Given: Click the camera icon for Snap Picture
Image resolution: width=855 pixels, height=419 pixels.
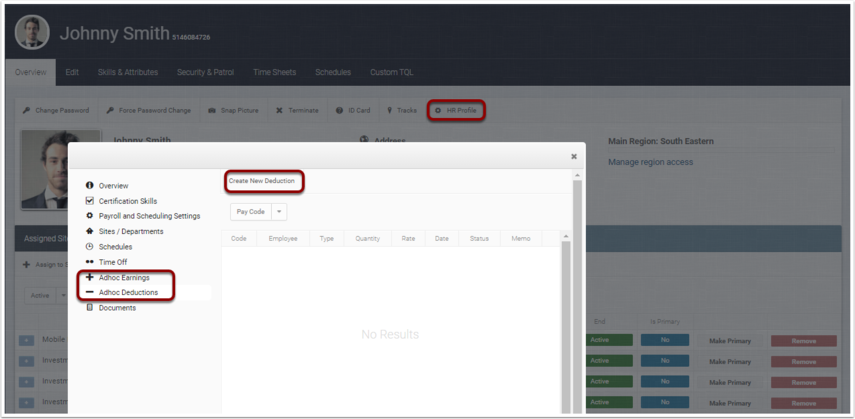Looking at the screenshot, I should click(x=212, y=110).
